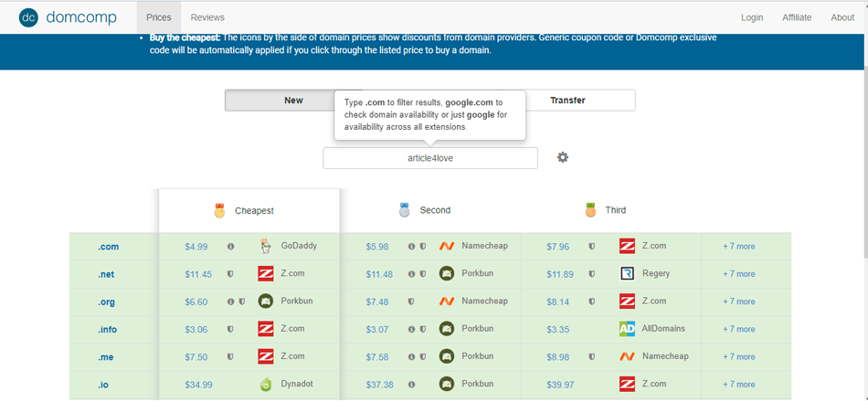Expand + 7 more for .org
Screen dimensions: 868x402
coord(738,301)
